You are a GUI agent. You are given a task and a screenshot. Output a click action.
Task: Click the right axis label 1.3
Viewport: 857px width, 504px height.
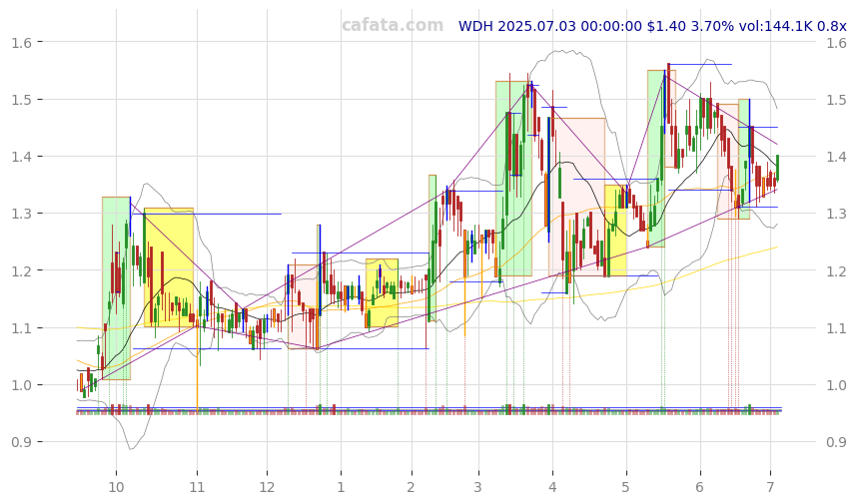(x=836, y=214)
